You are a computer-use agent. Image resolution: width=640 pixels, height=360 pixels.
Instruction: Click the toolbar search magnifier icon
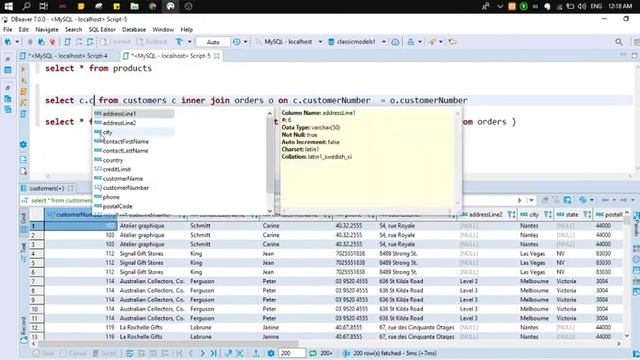tap(619, 42)
